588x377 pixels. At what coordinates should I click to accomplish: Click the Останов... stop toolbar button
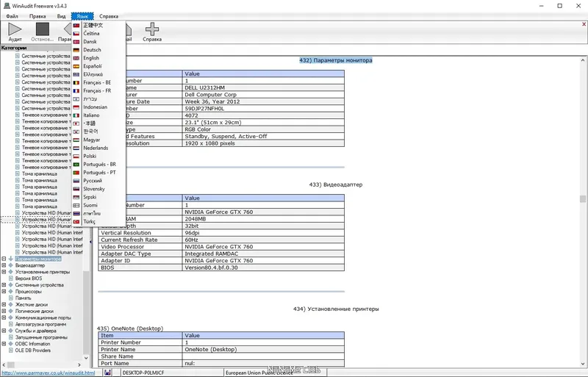(x=43, y=32)
